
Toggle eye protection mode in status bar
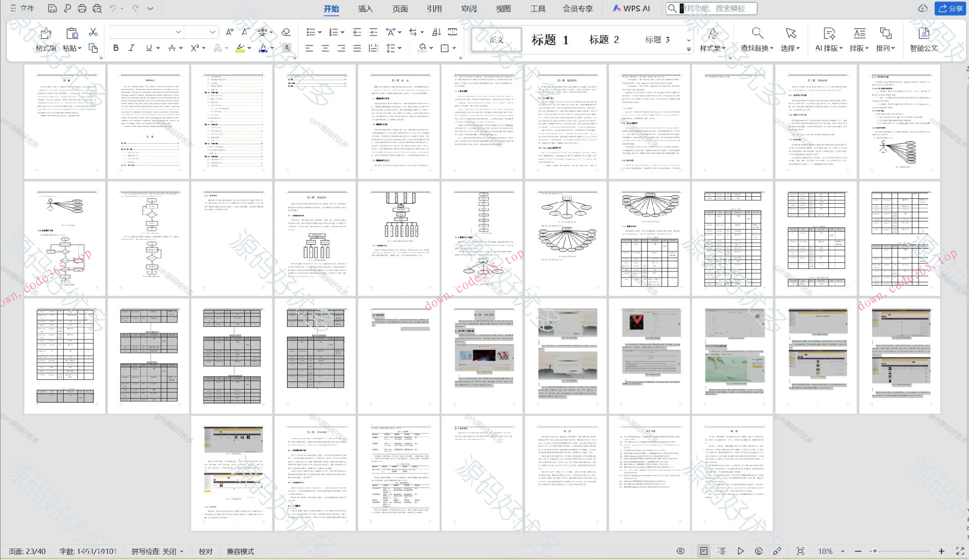click(680, 551)
